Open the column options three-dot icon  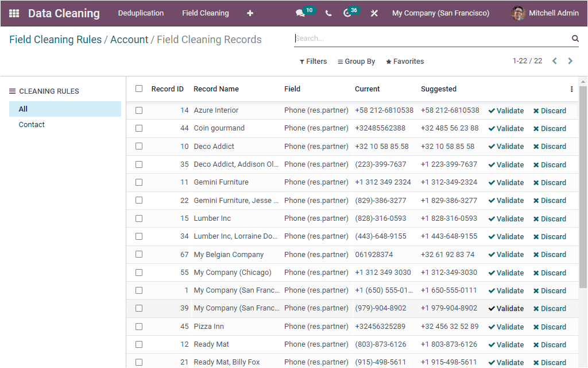[571, 89]
